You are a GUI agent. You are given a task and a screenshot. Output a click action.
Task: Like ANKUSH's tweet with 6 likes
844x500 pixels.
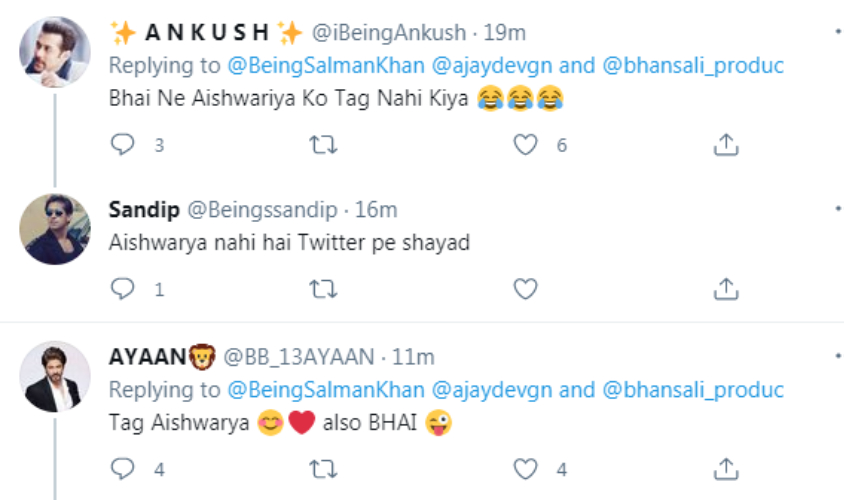tap(525, 145)
